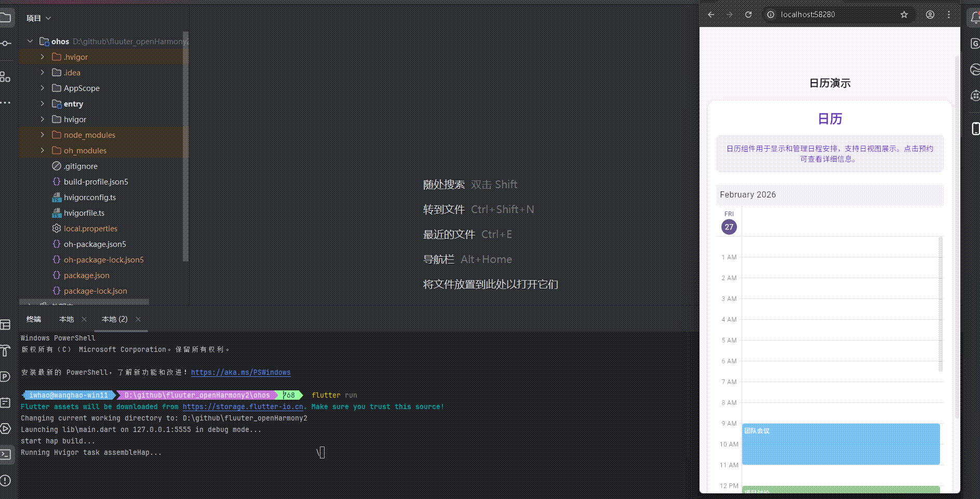Click the storage.flutter-io.cn link in terminal
This screenshot has height=499, width=980.
pos(242,406)
